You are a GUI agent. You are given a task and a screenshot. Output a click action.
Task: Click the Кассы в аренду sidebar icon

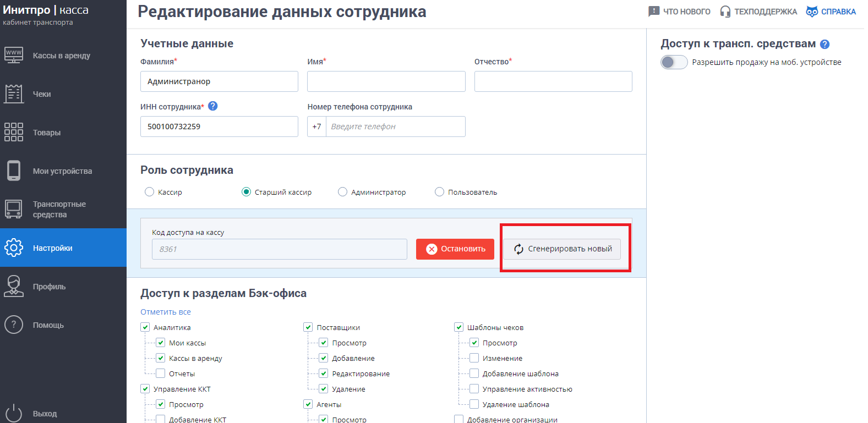click(14, 56)
